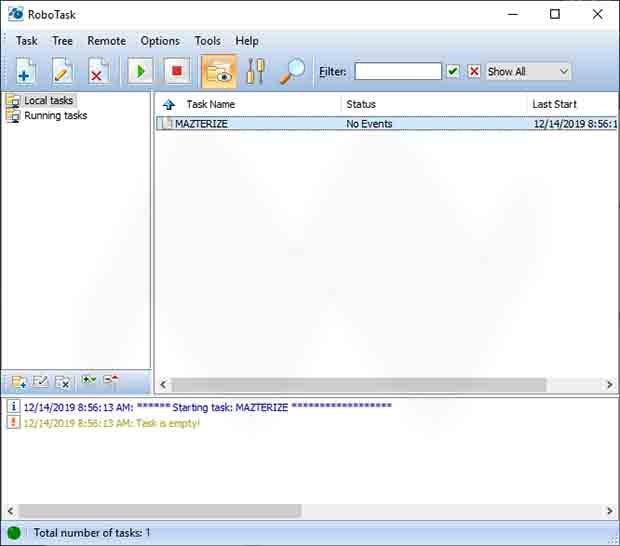Click the log pane horizontal scrollbar
The height and width of the screenshot is (546, 620).
coord(160,511)
